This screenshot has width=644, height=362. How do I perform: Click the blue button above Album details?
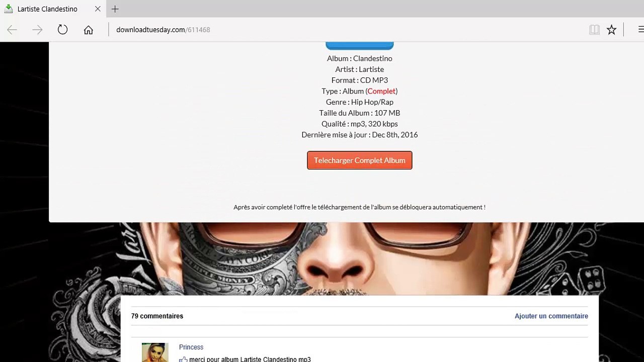(x=360, y=46)
